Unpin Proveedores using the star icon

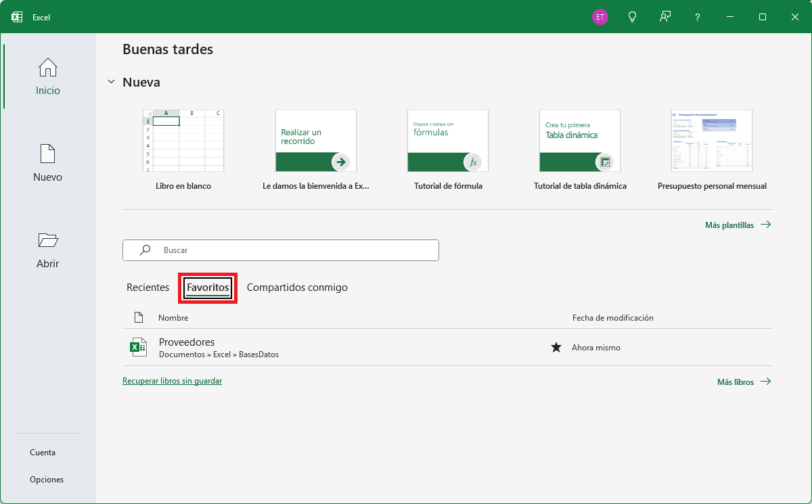(x=556, y=348)
